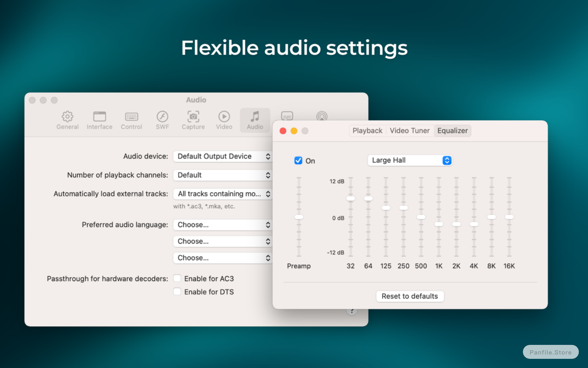588x368 pixels.
Task: Click the '0 dB' scale label
Action: [x=338, y=218]
